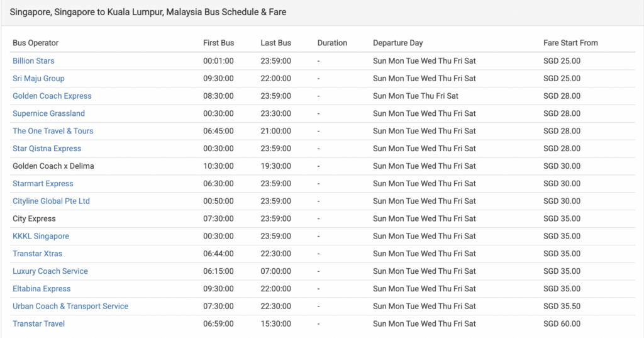
Task: Click the Bus Operator column header
Action: [x=35, y=43]
